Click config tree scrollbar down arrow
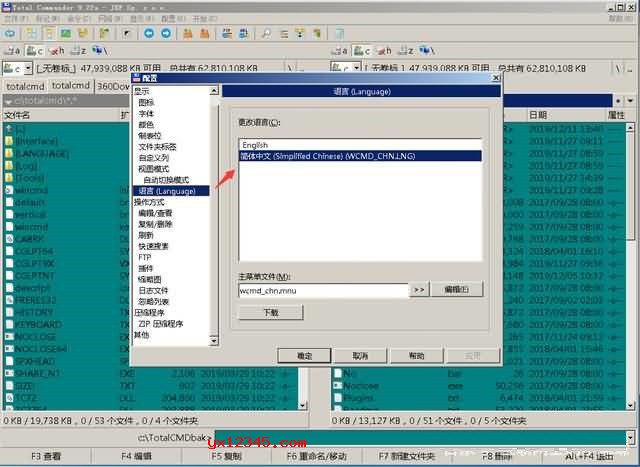The width and height of the screenshot is (640, 467). 214,340
